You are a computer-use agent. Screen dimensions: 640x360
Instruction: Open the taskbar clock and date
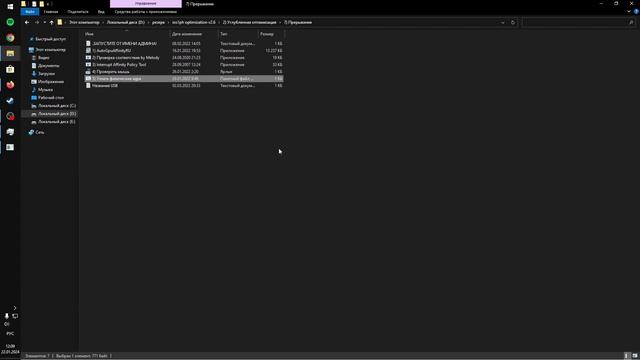[x=10, y=349]
